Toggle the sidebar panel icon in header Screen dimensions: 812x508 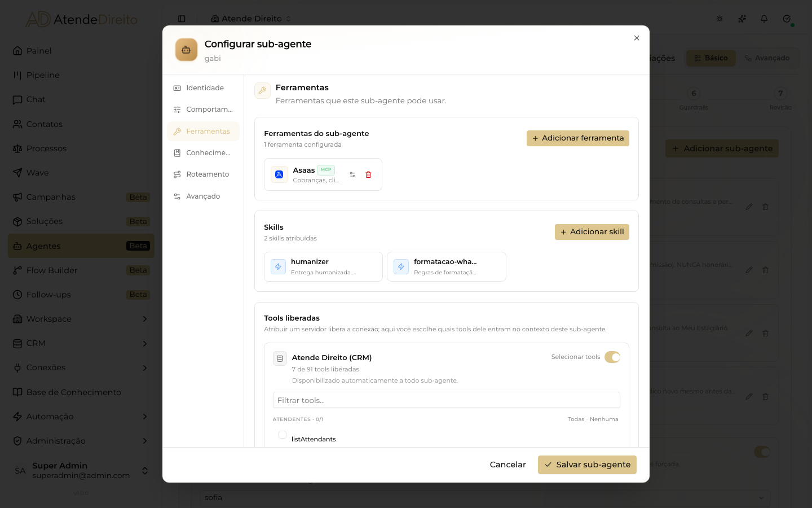point(182,19)
